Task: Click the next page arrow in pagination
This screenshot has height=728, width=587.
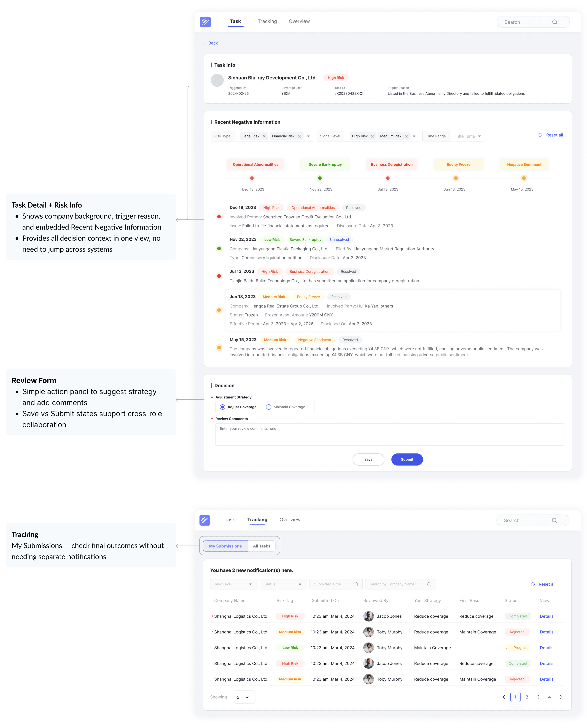Action: click(x=561, y=697)
